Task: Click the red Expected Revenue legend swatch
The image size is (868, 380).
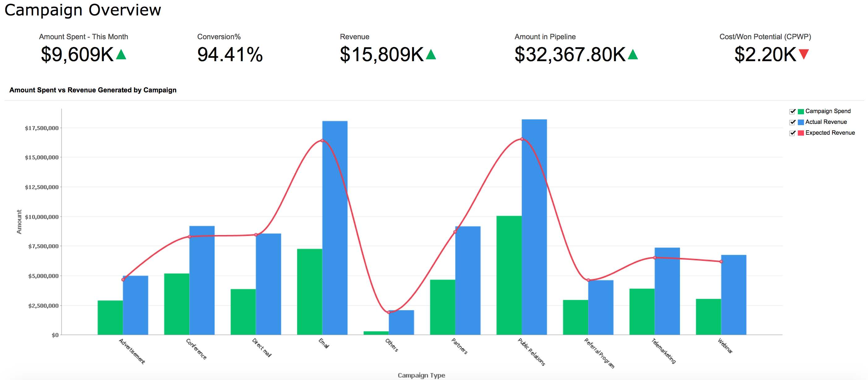Action: [x=801, y=133]
